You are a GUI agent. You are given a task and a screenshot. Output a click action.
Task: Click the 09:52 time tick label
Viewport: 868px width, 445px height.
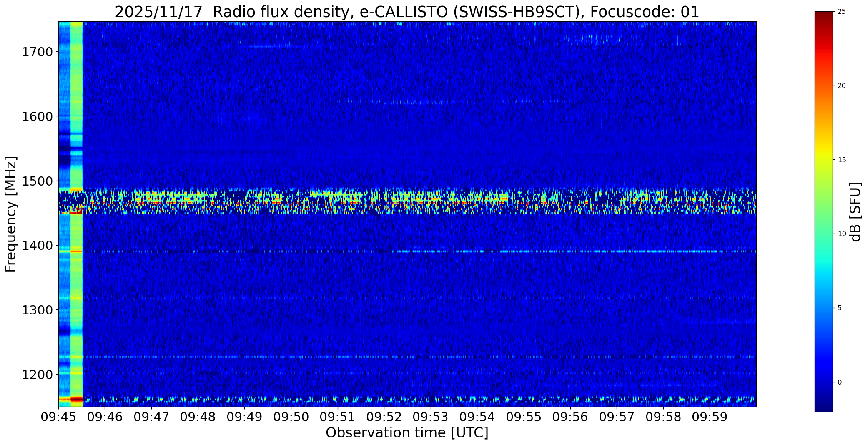pos(384,417)
